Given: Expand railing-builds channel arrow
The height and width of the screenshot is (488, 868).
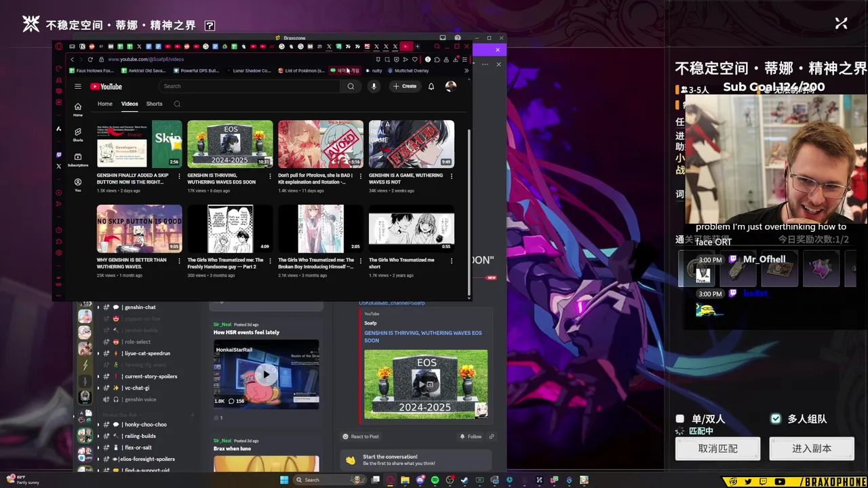Looking at the screenshot, I should coord(98,436).
